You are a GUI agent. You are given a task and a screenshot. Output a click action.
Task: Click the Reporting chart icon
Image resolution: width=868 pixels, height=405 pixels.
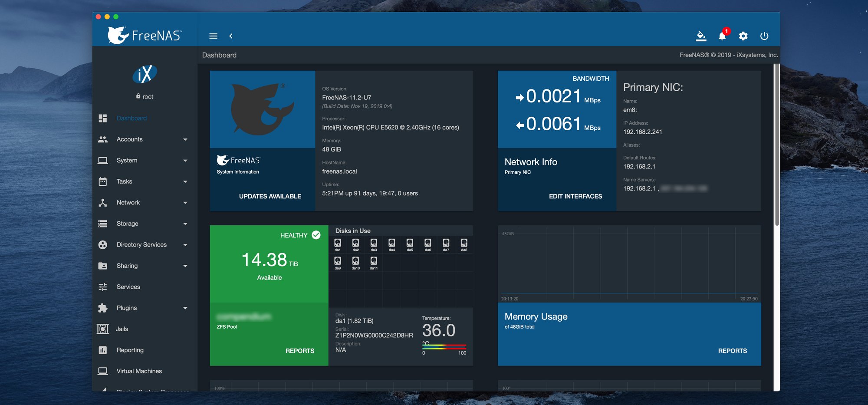[x=103, y=350]
